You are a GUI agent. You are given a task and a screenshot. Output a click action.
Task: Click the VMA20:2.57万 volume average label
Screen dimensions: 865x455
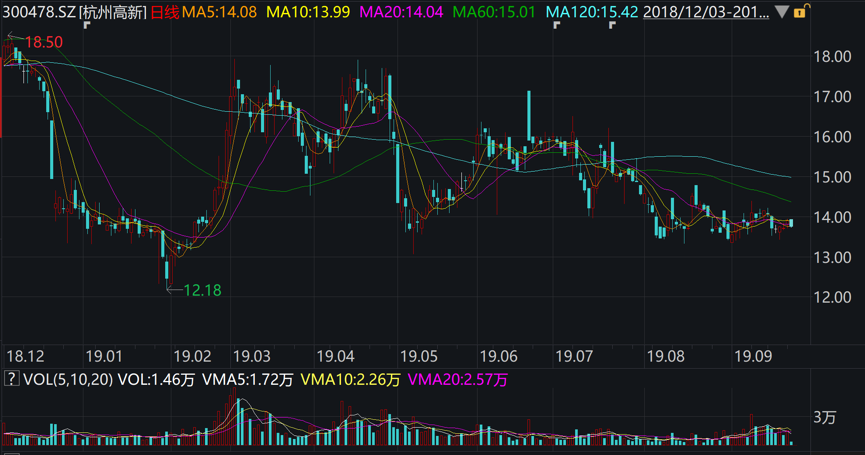[460, 380]
